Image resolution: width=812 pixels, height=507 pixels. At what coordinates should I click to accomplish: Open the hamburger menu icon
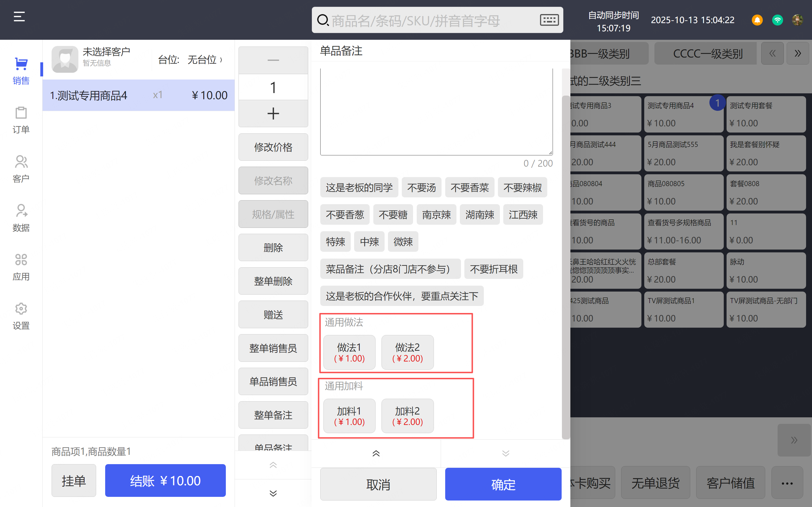[x=19, y=16]
